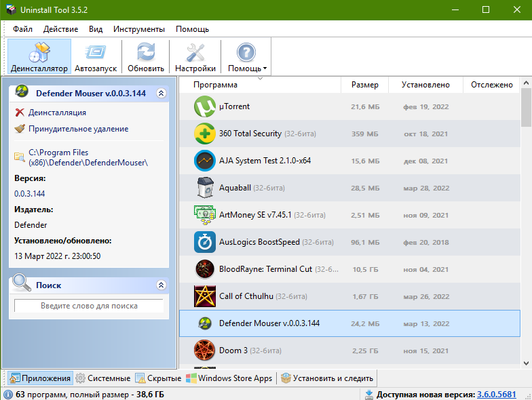Select the Doom 3 program name

point(235,351)
